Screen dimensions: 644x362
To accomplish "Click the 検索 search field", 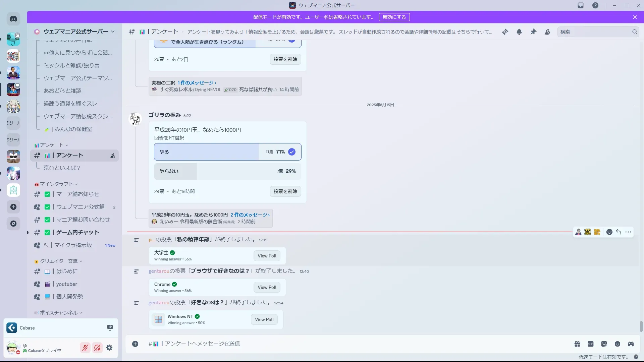I will 594,32.
